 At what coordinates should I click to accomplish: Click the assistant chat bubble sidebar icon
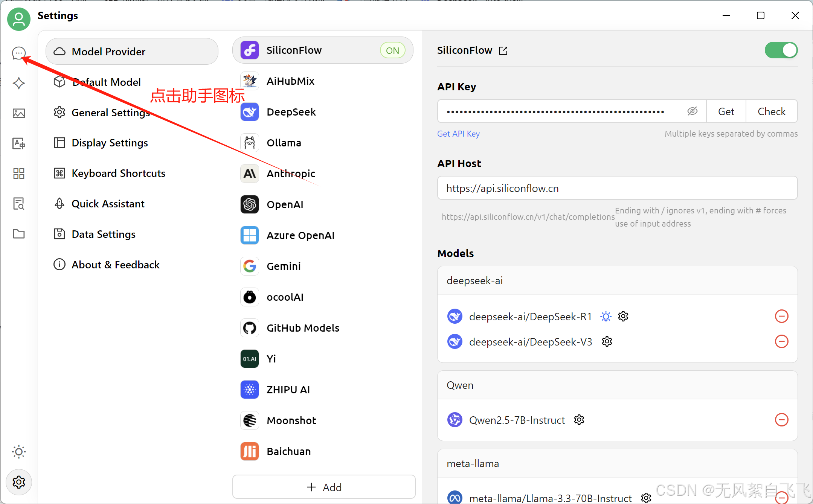click(x=18, y=53)
